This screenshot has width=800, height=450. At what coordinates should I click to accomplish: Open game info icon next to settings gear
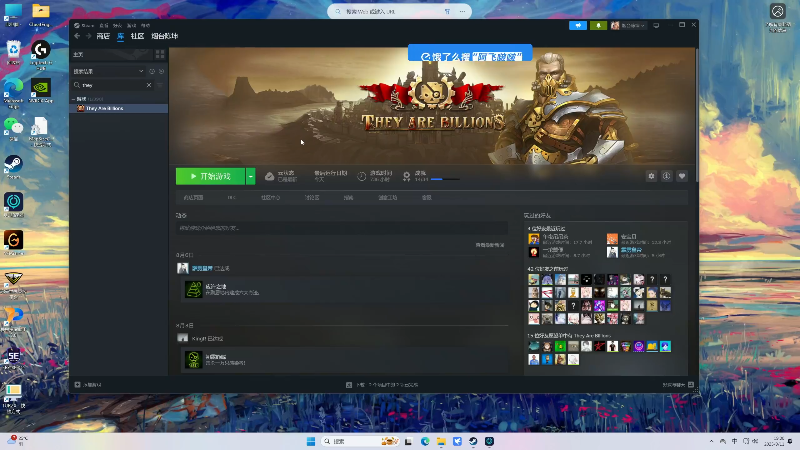(666, 176)
